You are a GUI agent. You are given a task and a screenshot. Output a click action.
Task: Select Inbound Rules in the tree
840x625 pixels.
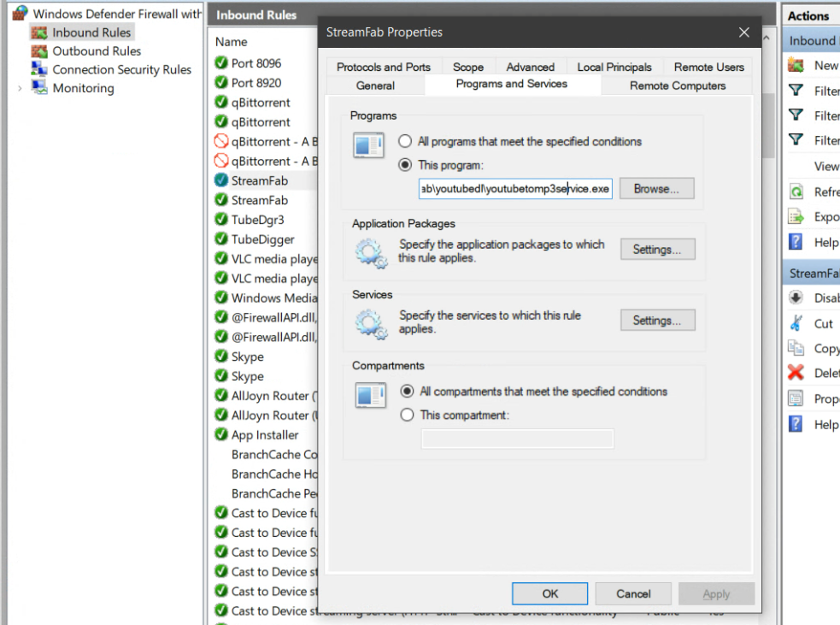(91, 32)
